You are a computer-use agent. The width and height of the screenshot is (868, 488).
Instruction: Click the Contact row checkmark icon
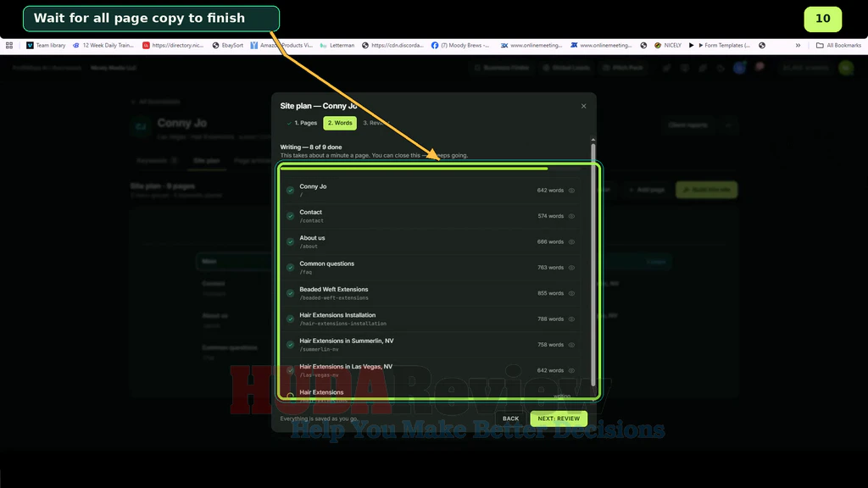point(290,216)
